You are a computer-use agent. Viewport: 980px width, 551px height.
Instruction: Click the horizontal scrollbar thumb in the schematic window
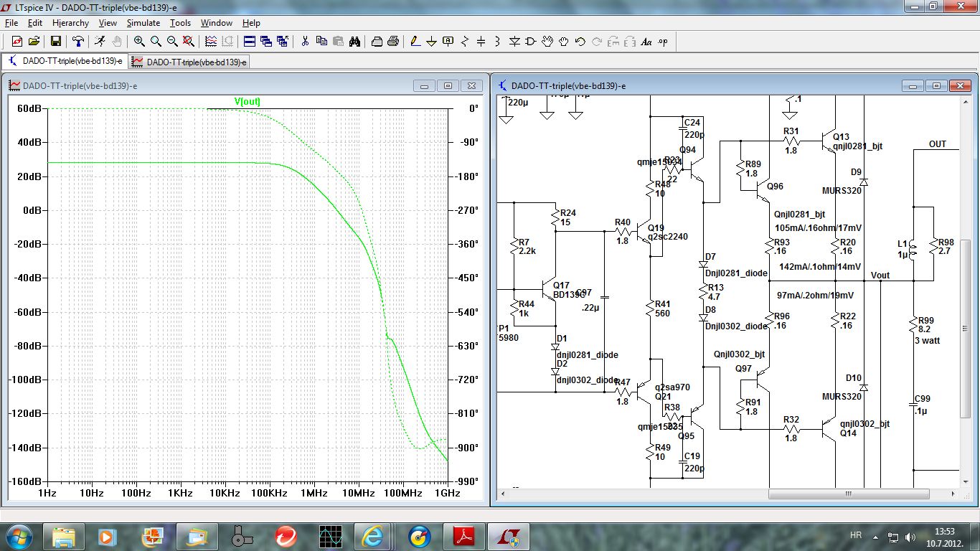pos(848,494)
